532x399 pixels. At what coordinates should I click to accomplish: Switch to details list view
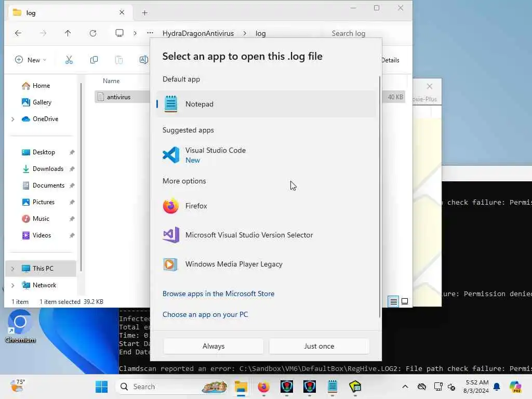coord(394,301)
